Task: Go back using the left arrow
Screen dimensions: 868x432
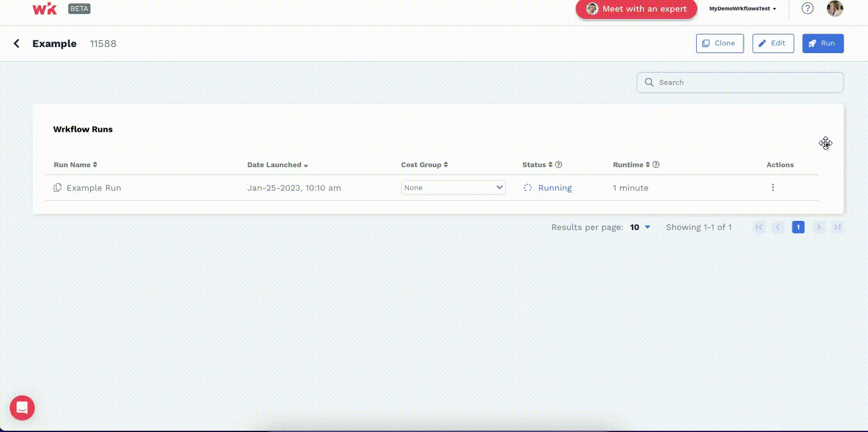Action: 16,43
